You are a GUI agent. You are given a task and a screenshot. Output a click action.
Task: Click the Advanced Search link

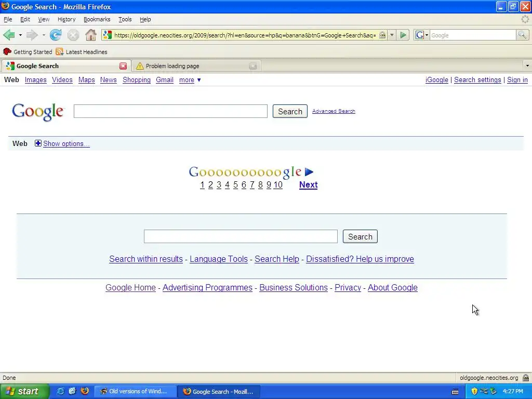pos(334,111)
